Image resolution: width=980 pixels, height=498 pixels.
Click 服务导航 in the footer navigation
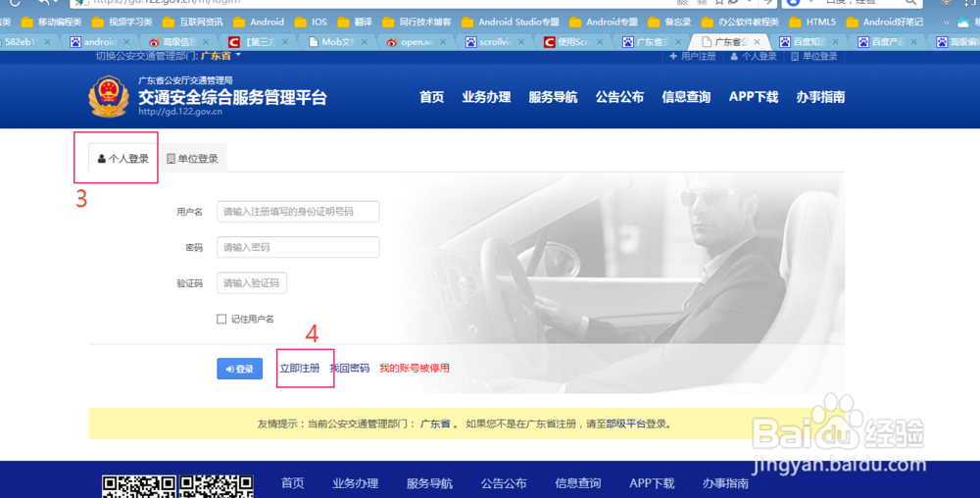(429, 483)
